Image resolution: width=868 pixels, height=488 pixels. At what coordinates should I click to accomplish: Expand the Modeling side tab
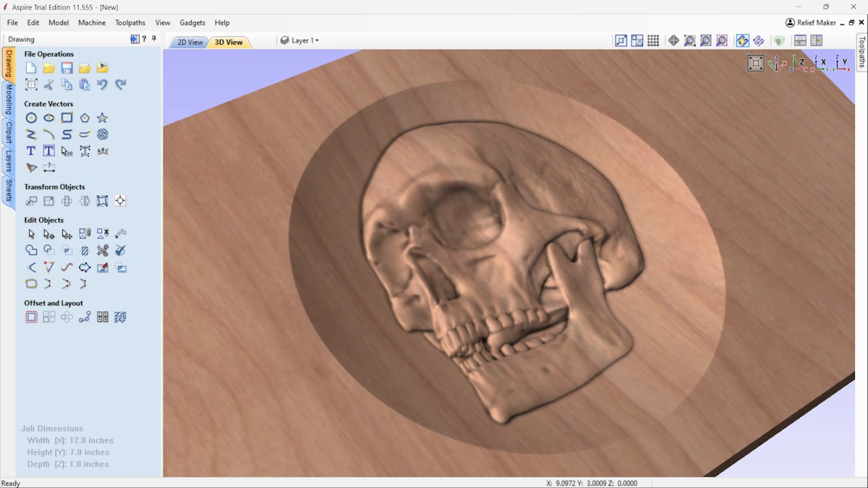point(9,99)
